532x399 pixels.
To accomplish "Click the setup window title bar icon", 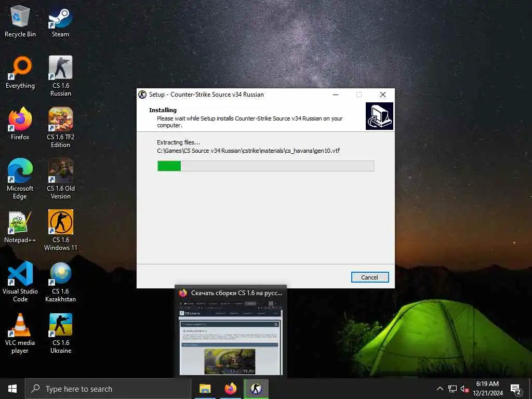I will 142,95.
